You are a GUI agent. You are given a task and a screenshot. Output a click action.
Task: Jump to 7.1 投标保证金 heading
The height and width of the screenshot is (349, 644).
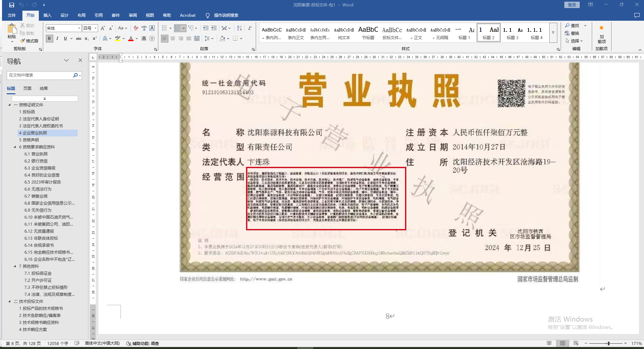[x=38, y=273]
